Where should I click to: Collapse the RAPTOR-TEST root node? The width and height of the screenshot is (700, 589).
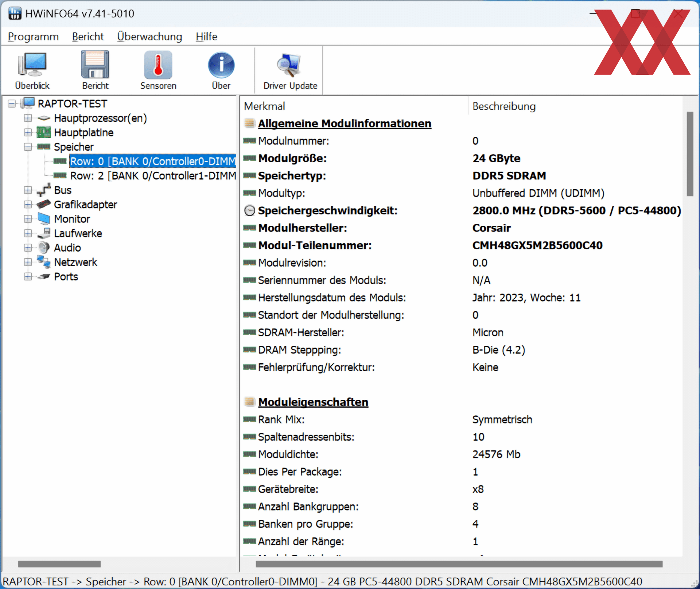click(x=12, y=104)
